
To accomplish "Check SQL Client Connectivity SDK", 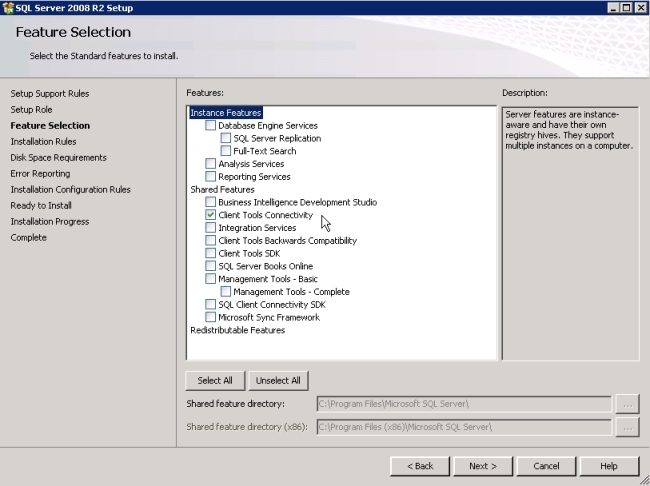I will [x=211, y=304].
